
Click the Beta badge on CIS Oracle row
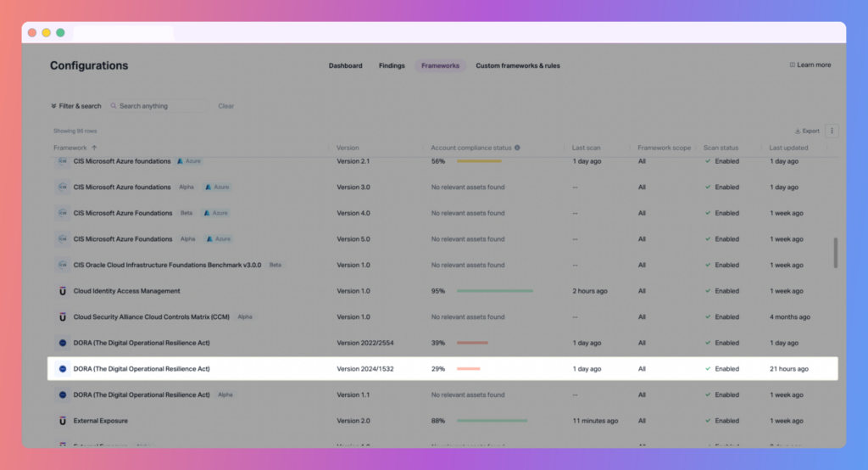pos(275,265)
